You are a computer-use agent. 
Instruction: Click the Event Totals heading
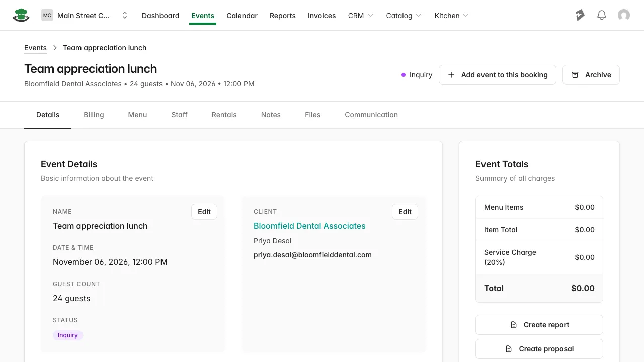click(502, 164)
